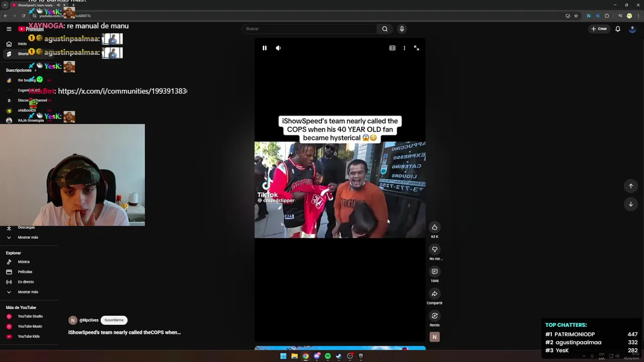Show hidden system tray icons
The height and width of the screenshot is (362, 644).
point(584,356)
